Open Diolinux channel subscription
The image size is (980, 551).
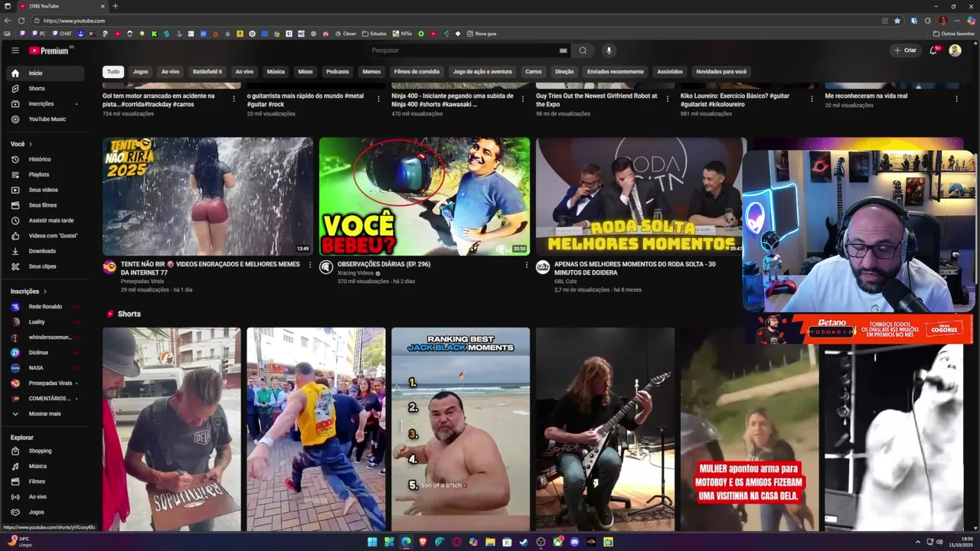tap(46, 353)
